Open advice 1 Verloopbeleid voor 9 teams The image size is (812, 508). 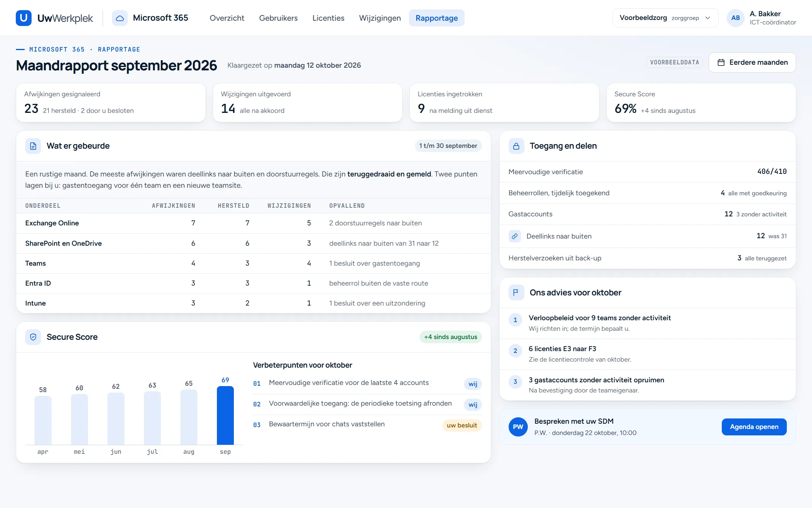[647, 323]
